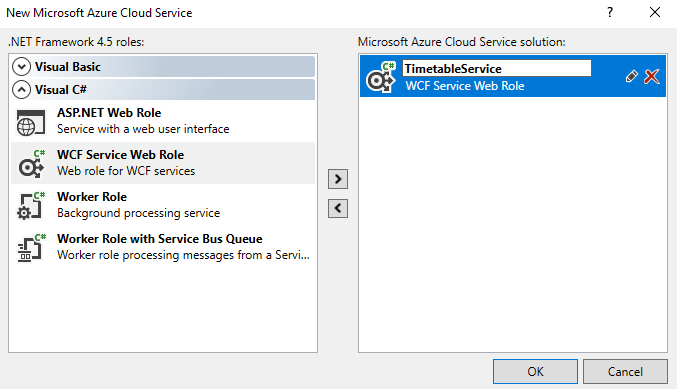Image resolution: width=677 pixels, height=389 pixels.
Task: Click the Worker Role with Service Bus Queue icon
Action: pyautogui.click(x=31, y=248)
